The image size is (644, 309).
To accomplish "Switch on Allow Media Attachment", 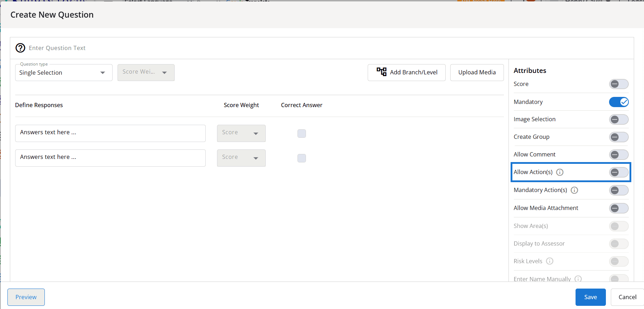I will 618,208.
